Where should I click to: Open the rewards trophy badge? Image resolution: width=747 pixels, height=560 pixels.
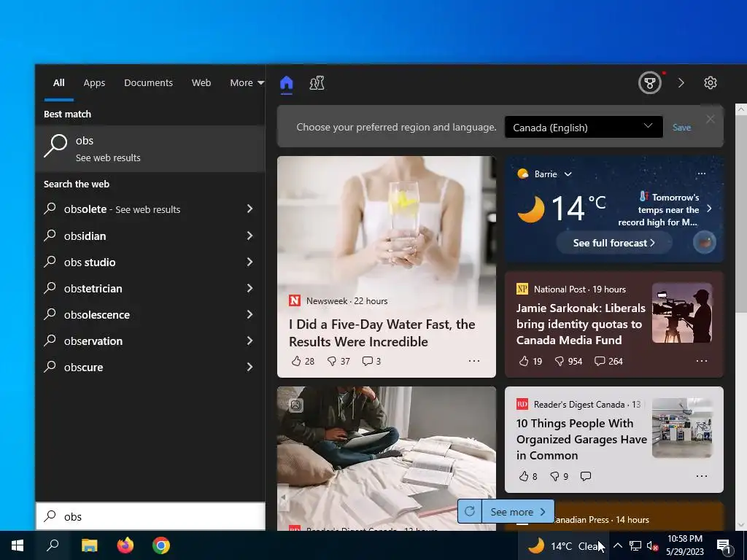click(x=650, y=83)
